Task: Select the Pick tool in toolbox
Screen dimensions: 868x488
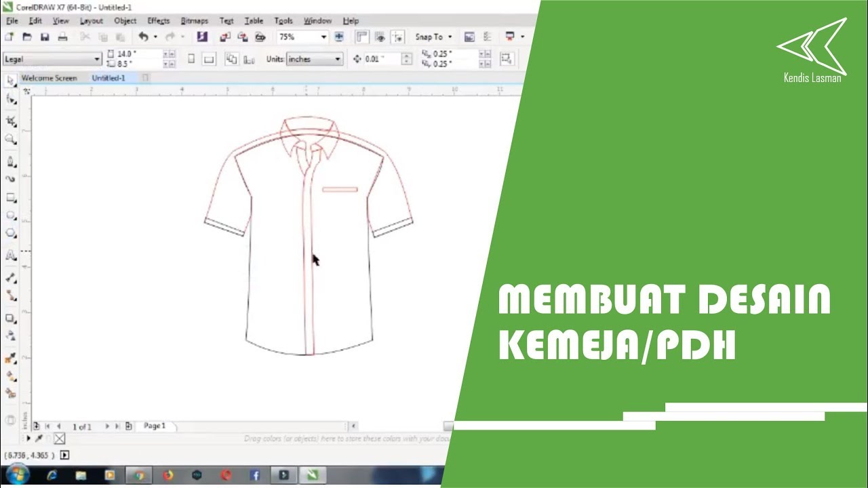Action: coord(10,81)
